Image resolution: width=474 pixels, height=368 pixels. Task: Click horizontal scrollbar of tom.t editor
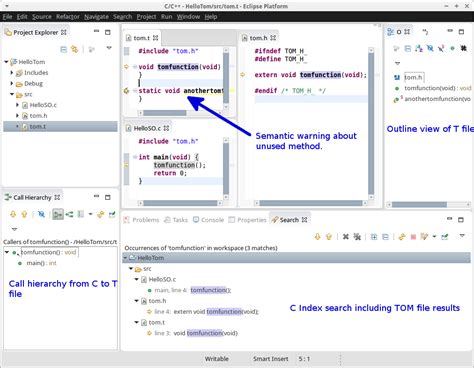(x=165, y=113)
